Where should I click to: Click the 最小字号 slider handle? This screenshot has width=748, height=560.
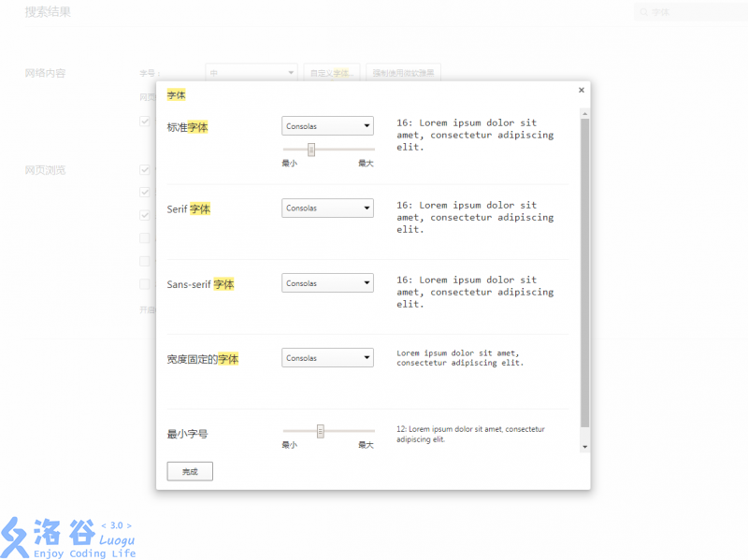pyautogui.click(x=320, y=431)
